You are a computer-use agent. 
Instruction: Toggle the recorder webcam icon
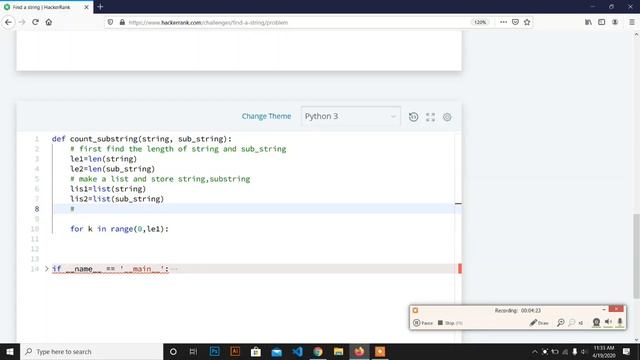(596, 322)
